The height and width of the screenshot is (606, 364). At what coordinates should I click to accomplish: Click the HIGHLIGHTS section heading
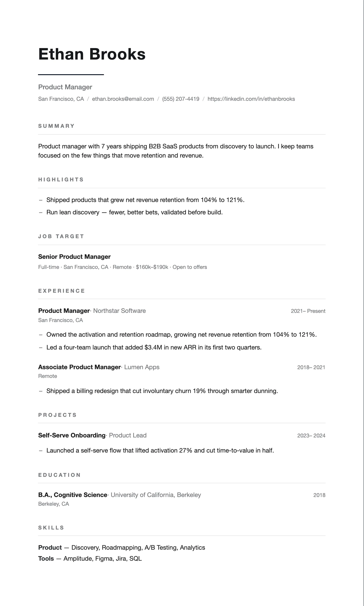click(x=61, y=180)
